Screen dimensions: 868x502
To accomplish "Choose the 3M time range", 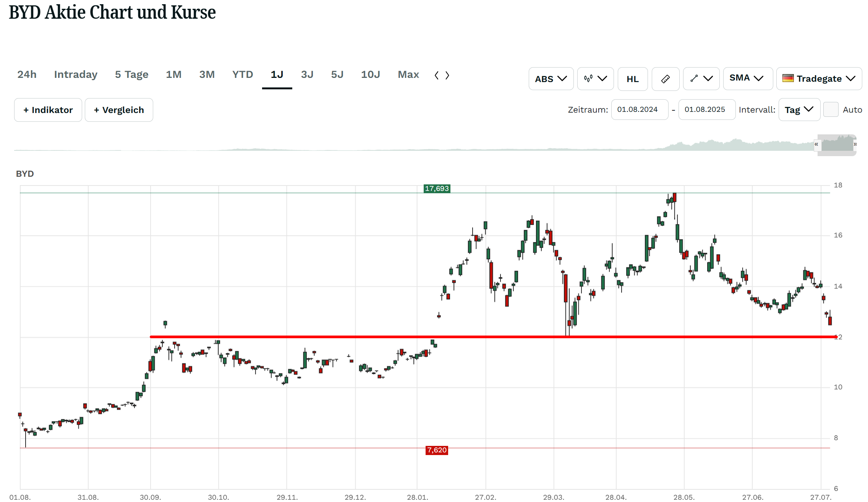I will [207, 74].
